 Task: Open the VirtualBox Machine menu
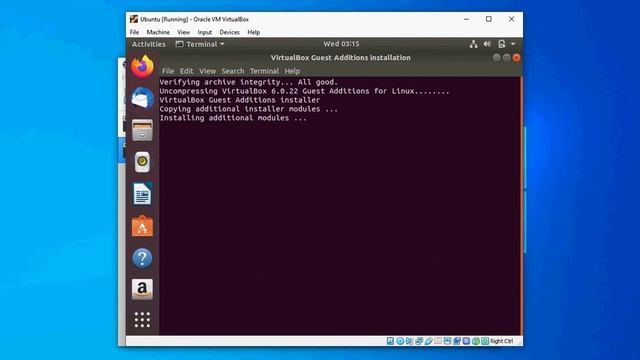click(158, 32)
